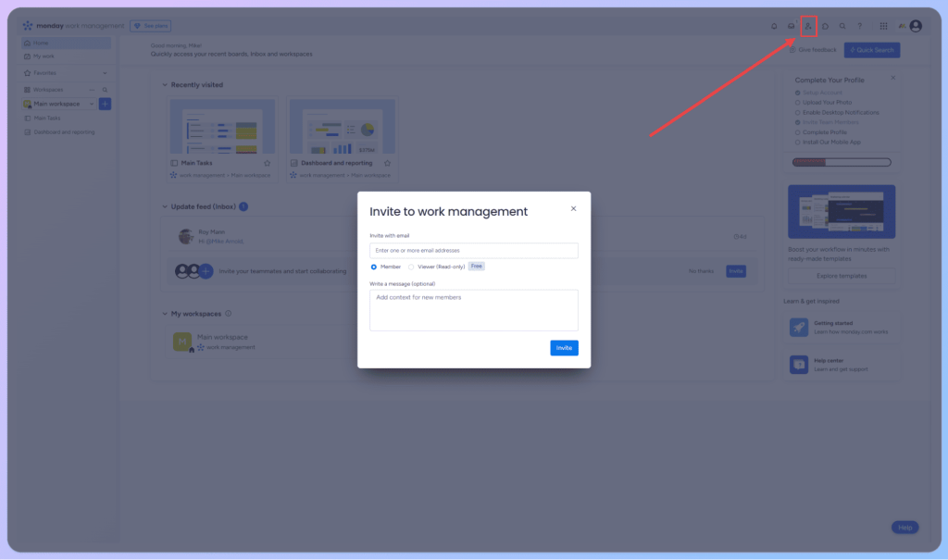Click the Give feedback link

[x=813, y=50]
